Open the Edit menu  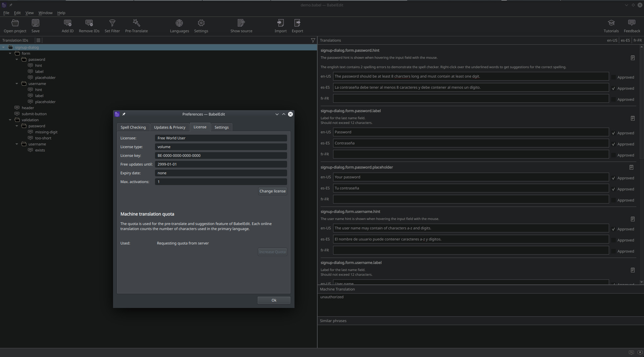(17, 13)
